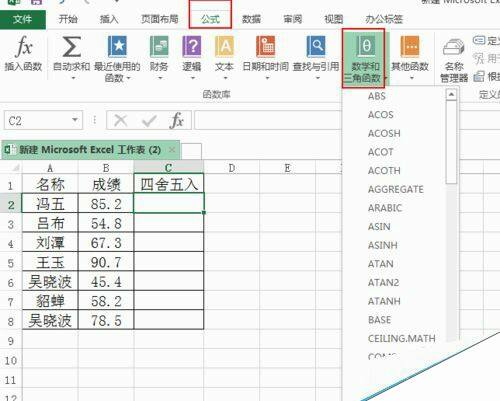Click the function list scrollbar thumb
This screenshot has width=500, height=401.
[x=451, y=142]
